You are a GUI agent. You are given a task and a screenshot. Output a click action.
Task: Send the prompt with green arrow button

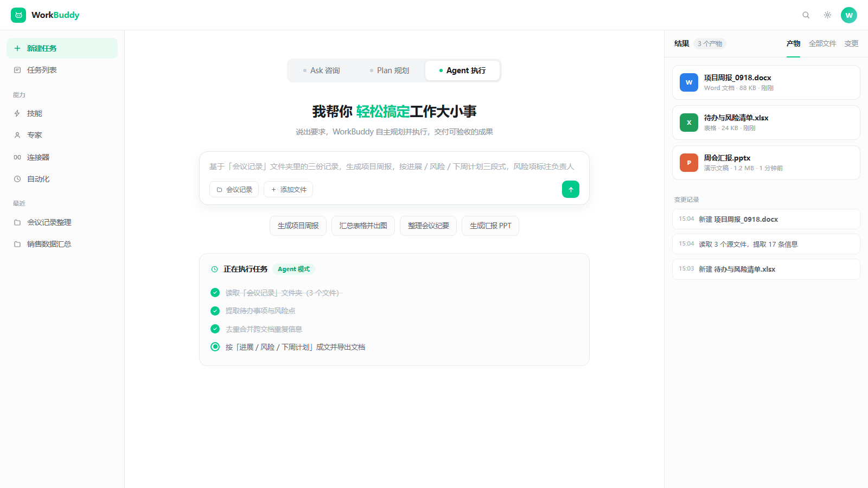click(x=571, y=189)
